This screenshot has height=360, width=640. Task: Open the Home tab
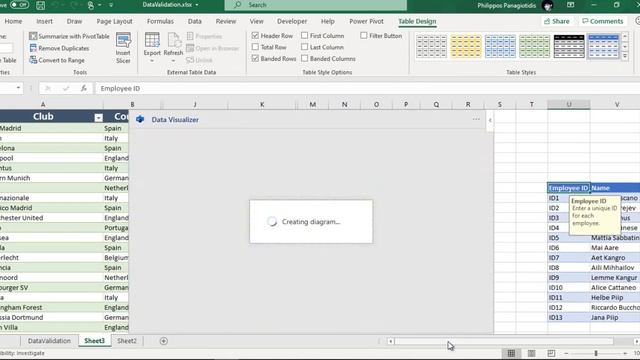tap(13, 21)
